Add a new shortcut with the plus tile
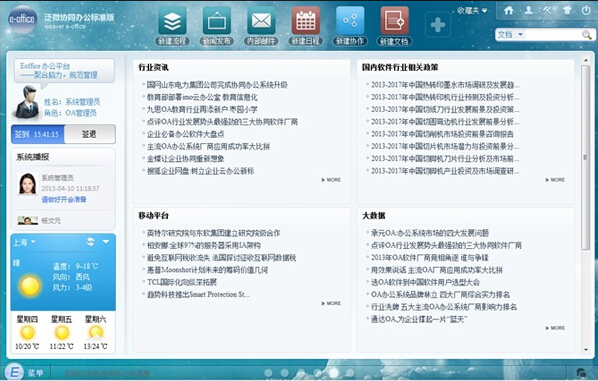The width and height of the screenshot is (598, 381). pos(438,25)
